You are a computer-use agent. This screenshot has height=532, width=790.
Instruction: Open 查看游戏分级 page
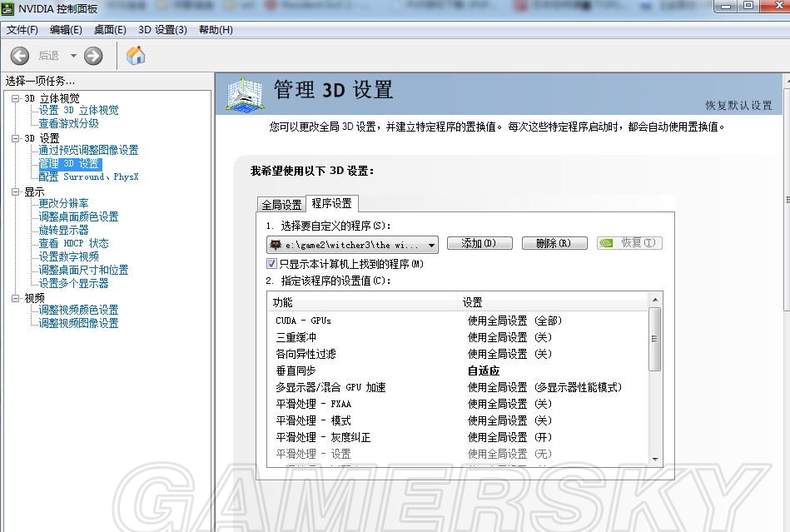(x=68, y=123)
